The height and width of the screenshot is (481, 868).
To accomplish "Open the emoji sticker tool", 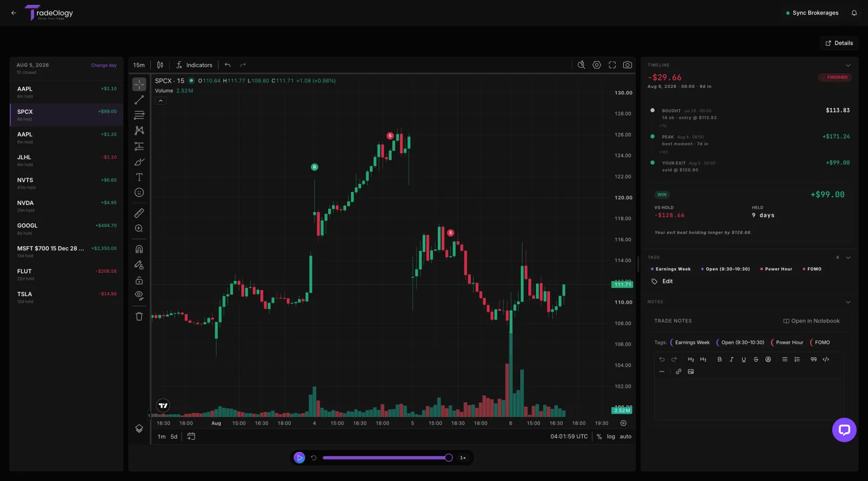I will [139, 193].
